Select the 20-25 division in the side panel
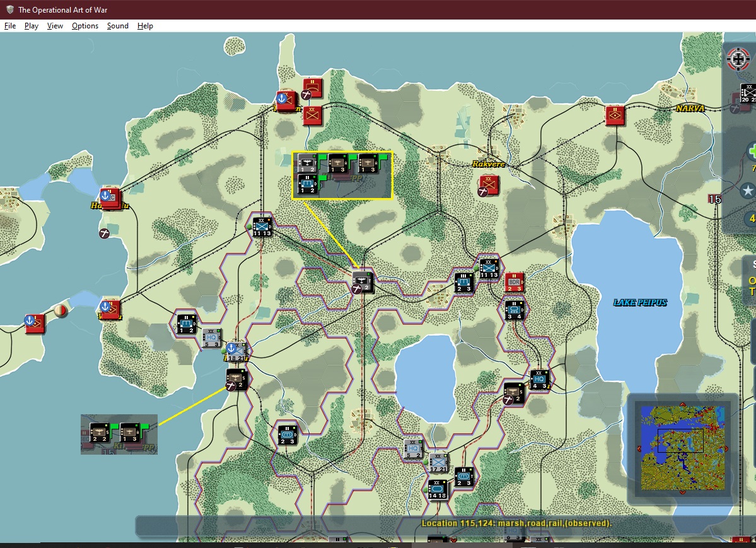The image size is (756, 548). 748,93
